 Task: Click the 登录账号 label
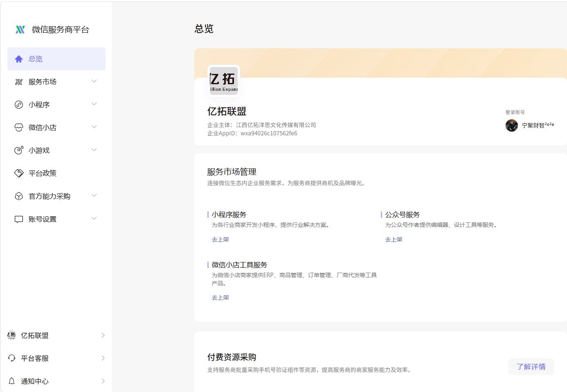point(515,112)
